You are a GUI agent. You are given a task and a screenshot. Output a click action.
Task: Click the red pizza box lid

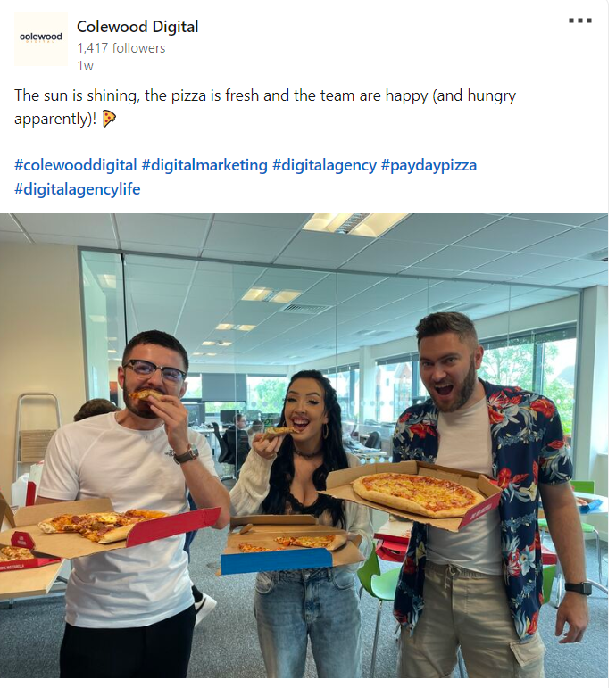[173, 526]
